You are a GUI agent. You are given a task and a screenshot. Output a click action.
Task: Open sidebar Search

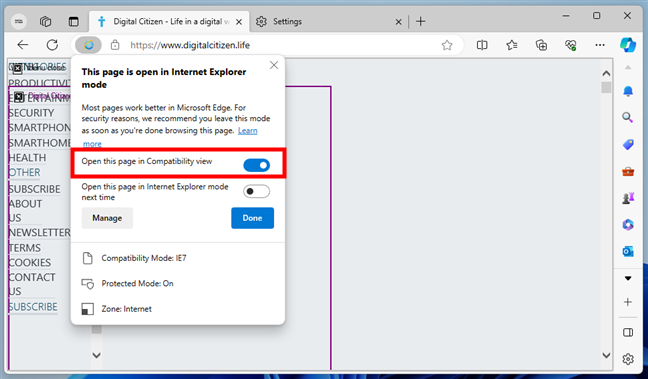(x=628, y=118)
